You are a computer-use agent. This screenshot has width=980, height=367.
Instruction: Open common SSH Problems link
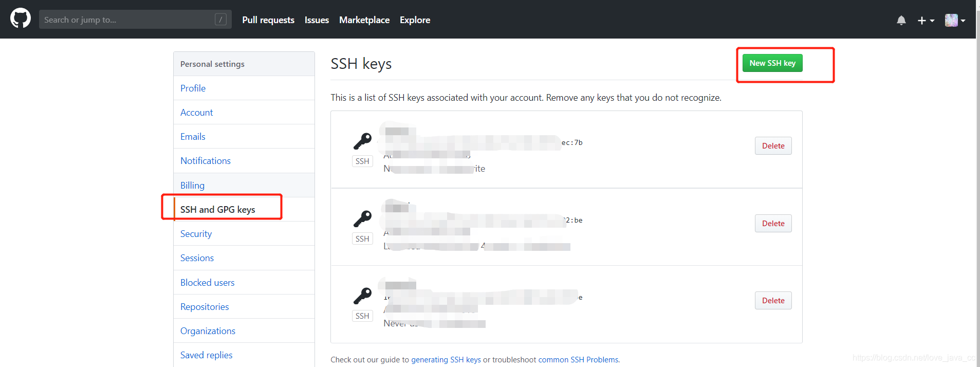pos(579,360)
